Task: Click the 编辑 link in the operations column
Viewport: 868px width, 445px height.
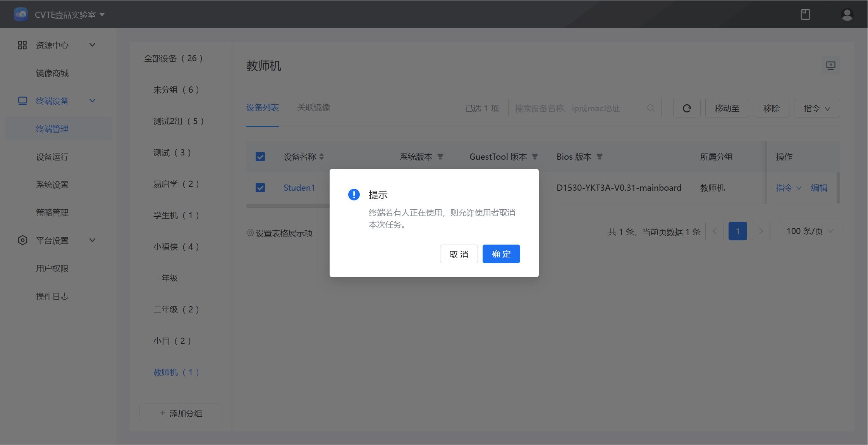Action: pyautogui.click(x=819, y=188)
